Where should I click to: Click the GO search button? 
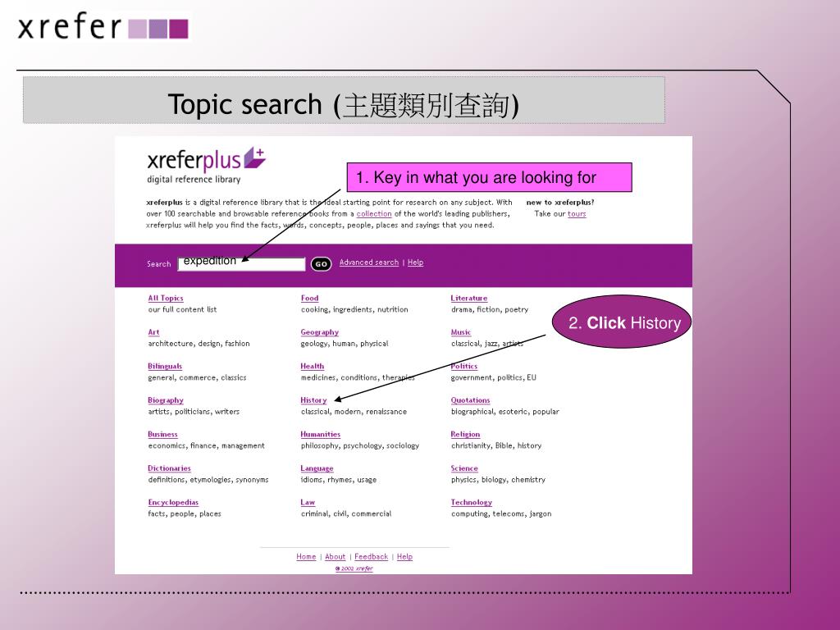point(321,264)
